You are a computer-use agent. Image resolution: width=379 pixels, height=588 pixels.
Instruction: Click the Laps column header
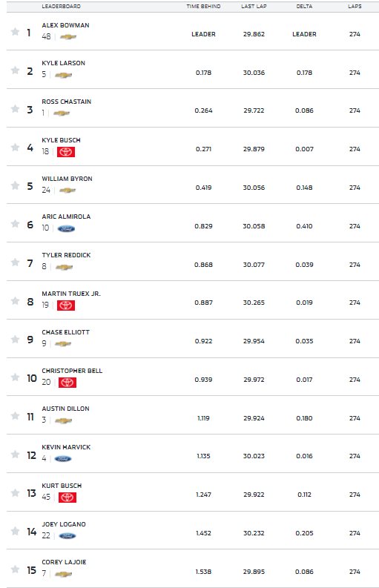355,7
